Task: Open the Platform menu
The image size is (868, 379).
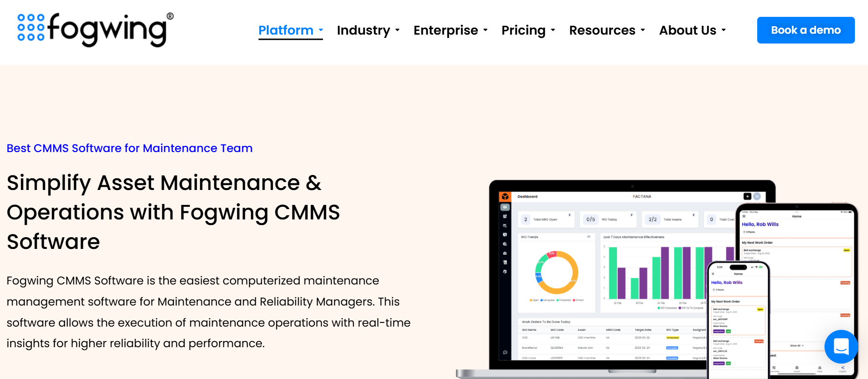Action: click(286, 30)
